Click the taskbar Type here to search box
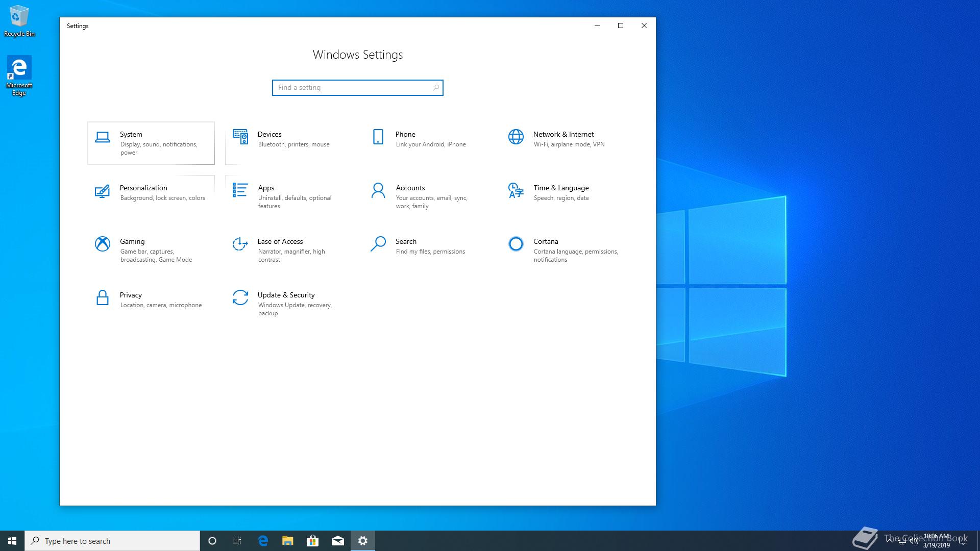This screenshot has height=551, width=980. click(112, 541)
